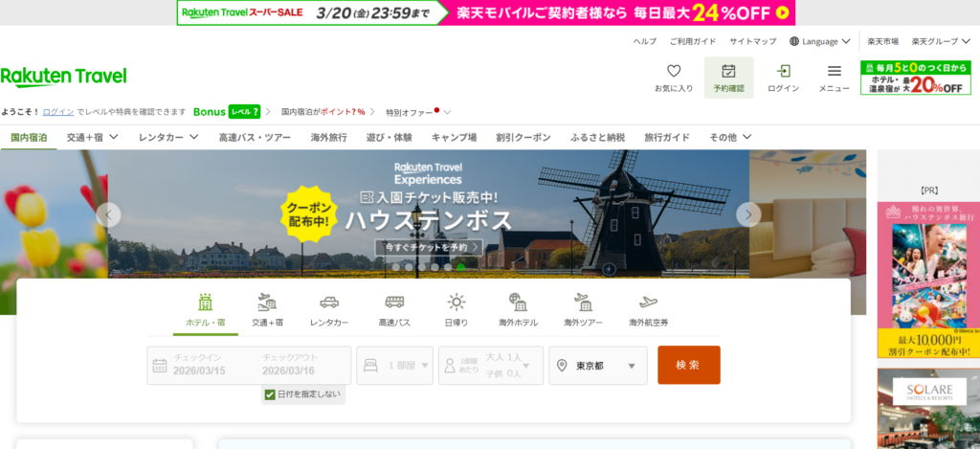The image size is (980, 449).
Task: Select the レンタカー car icon
Action: pyautogui.click(x=329, y=303)
